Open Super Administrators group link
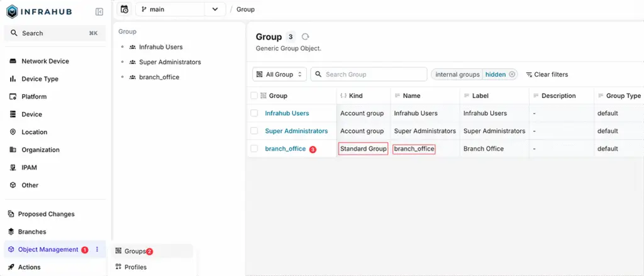 pos(297,131)
